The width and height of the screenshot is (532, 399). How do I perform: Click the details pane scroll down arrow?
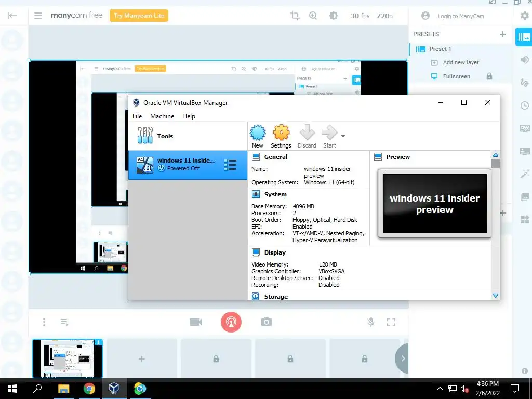[495, 296]
